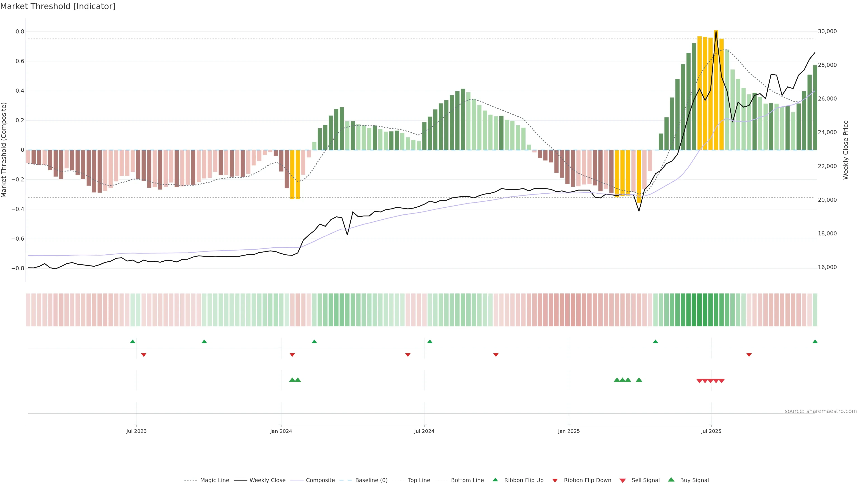This screenshot has width=868, height=488.
Task: Toggle Bottom Line legend item
Action: click(x=467, y=480)
